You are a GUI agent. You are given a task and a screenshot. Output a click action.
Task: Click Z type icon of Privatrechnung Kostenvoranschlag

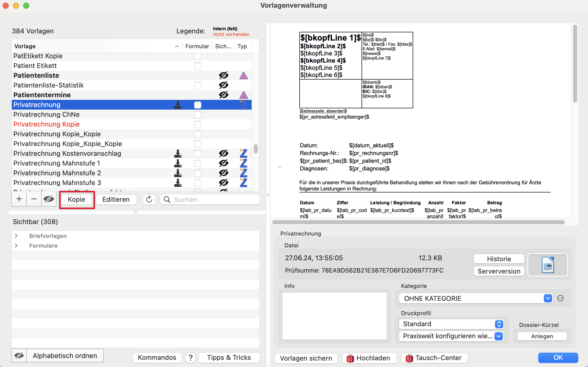pyautogui.click(x=243, y=153)
